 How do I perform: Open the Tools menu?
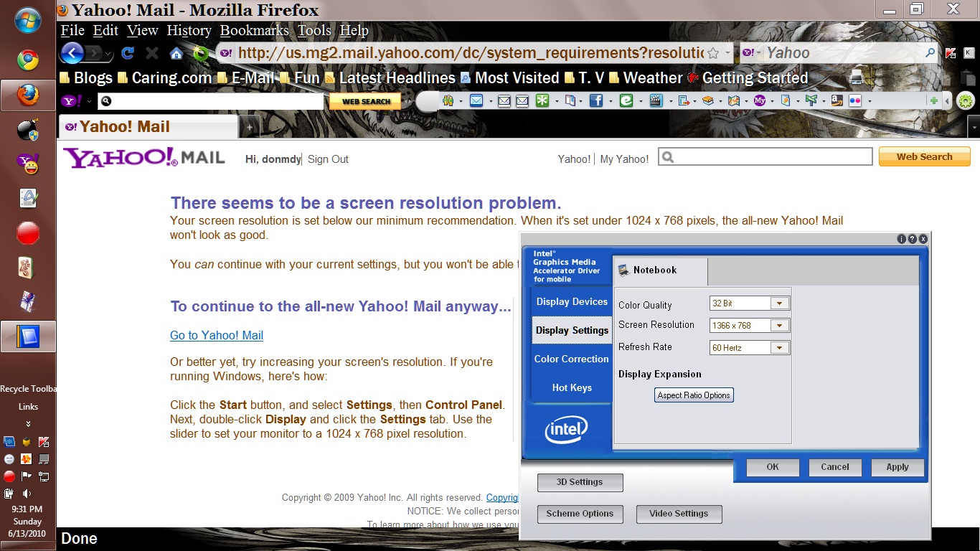click(x=314, y=31)
